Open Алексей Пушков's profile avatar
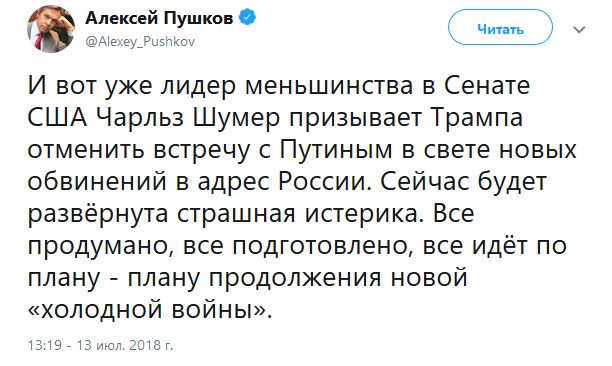This screenshot has width=612, height=366. (51, 29)
